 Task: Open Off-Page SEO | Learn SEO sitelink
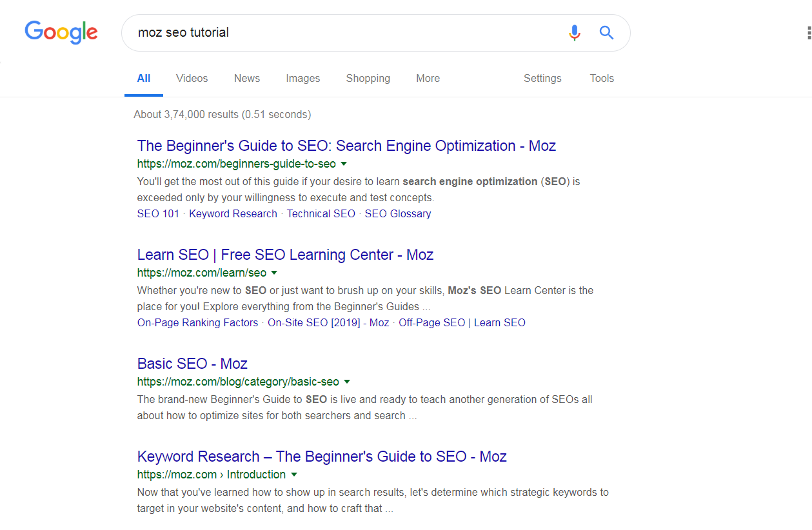pos(462,322)
